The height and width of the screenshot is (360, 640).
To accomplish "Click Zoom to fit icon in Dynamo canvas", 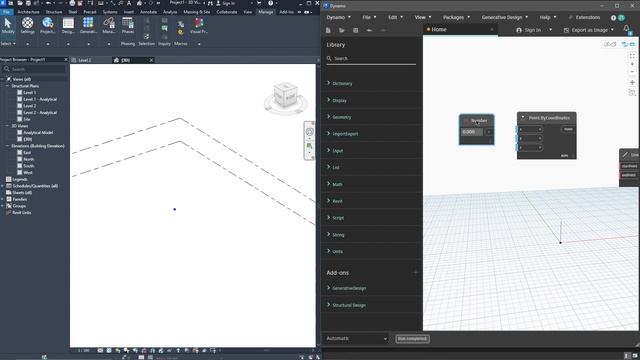I will [x=632, y=56].
